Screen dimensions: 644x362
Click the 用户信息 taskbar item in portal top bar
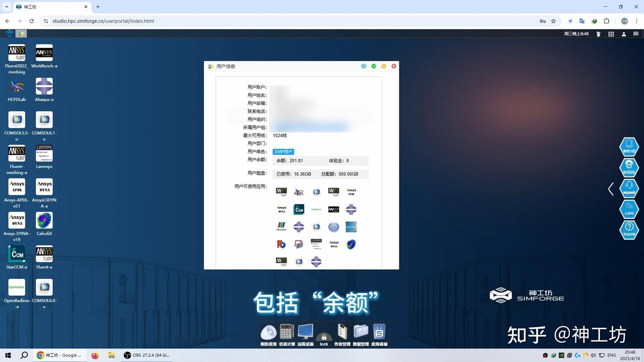[21, 34]
